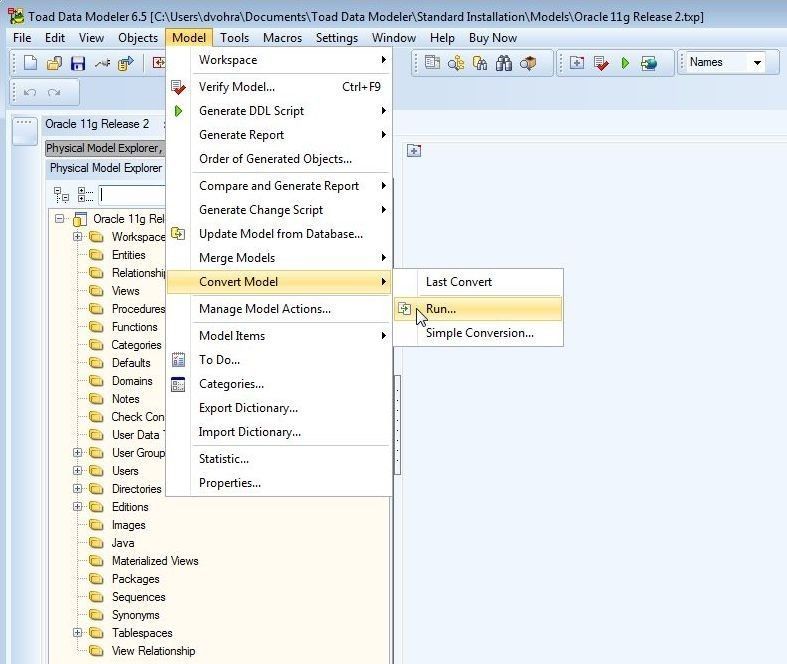
Task: Click the Toad Data Modeler title bar icon
Action: [16, 16]
